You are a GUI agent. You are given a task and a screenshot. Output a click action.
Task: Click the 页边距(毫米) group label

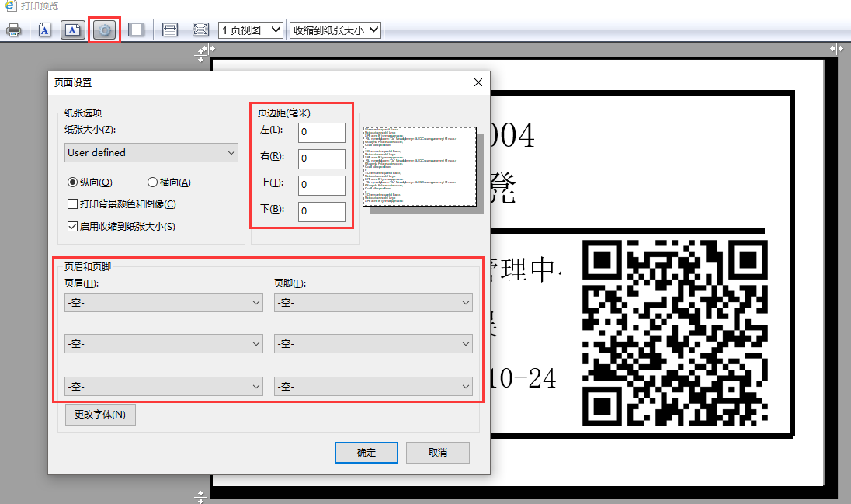tap(284, 113)
